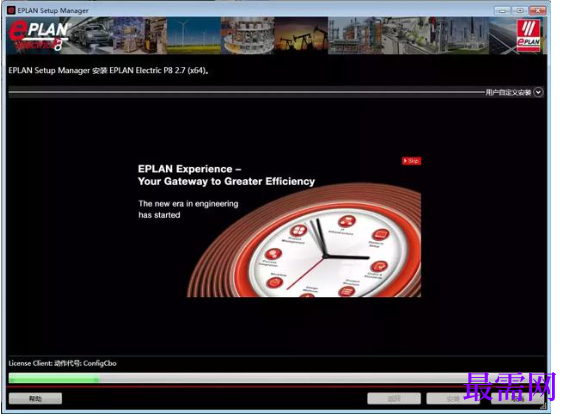Viewport: 575px width, 418px height.
Task: Click the EPLAN Experience slideshow image
Action: pos(278,226)
